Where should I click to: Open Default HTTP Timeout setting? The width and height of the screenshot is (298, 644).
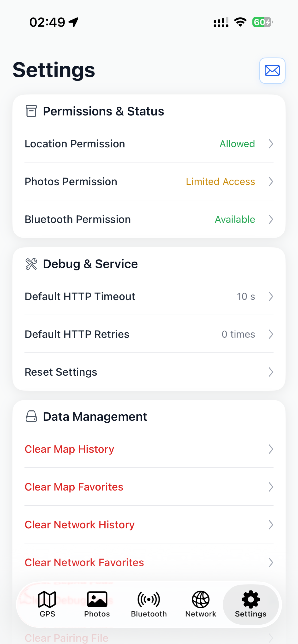tap(149, 297)
